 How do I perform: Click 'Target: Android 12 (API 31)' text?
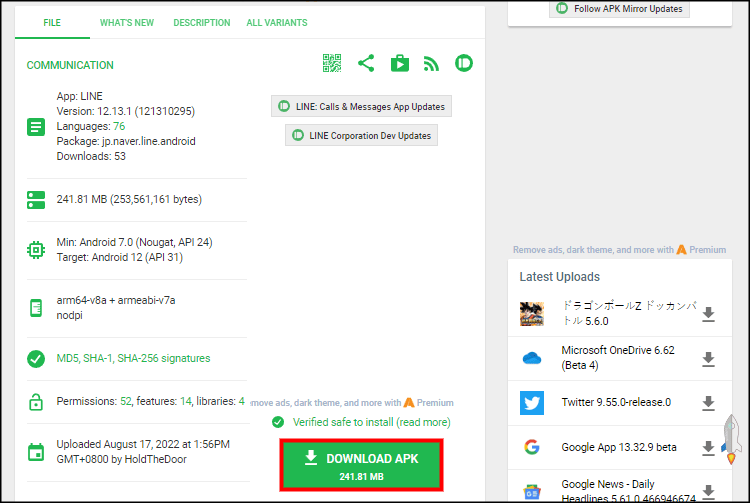pyautogui.click(x=120, y=257)
